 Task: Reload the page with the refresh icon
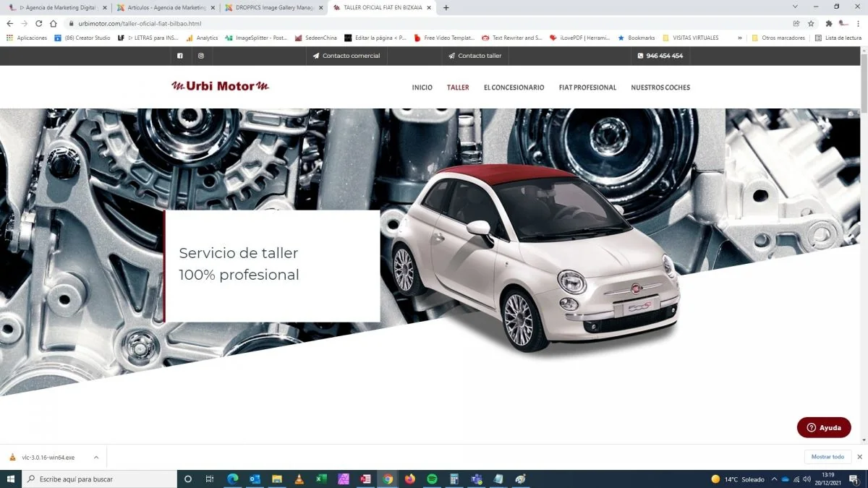point(38,23)
